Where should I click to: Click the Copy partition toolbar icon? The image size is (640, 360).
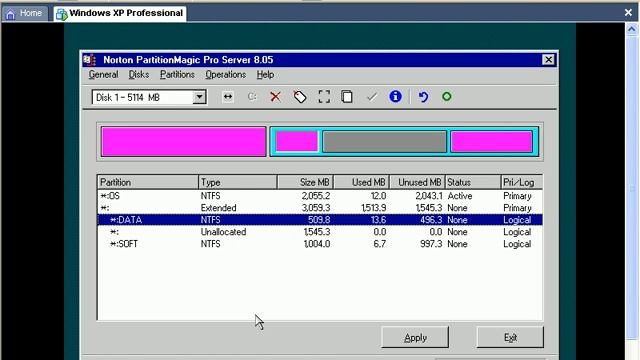coord(347,97)
